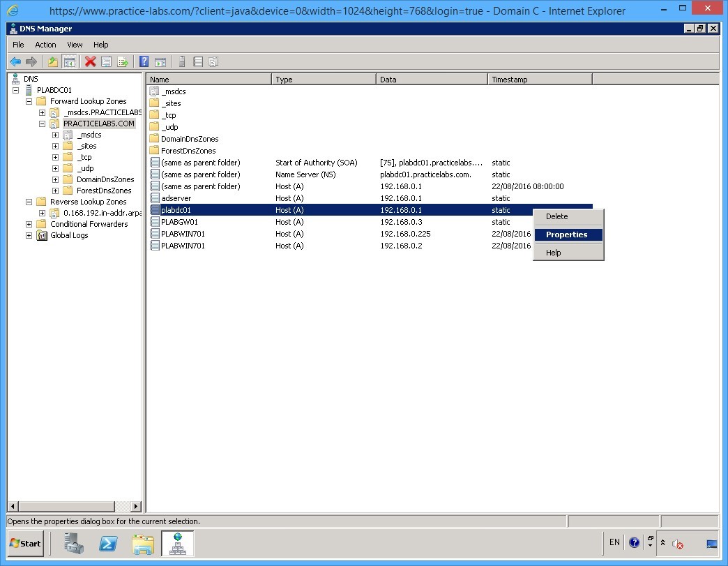Launch Windows PowerShell from the taskbar
Viewport: 728px width, 566px height.
pyautogui.click(x=108, y=544)
